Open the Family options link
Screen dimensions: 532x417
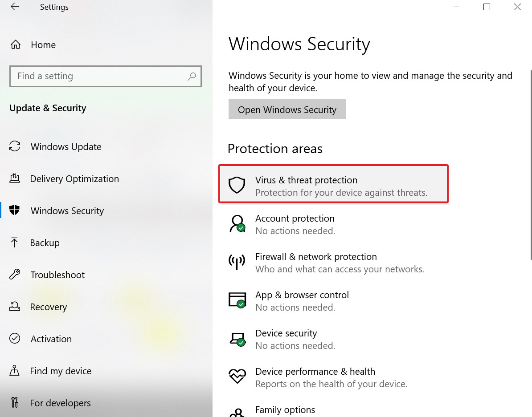[x=285, y=410]
